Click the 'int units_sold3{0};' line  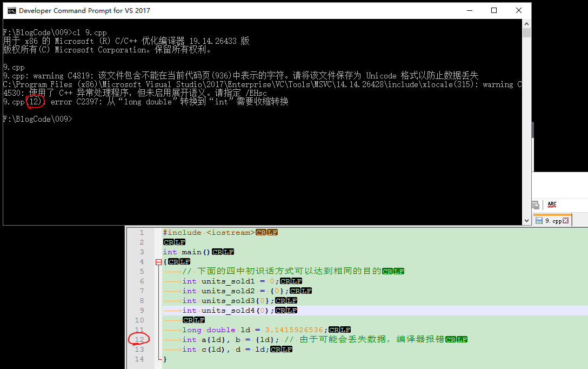click(229, 301)
